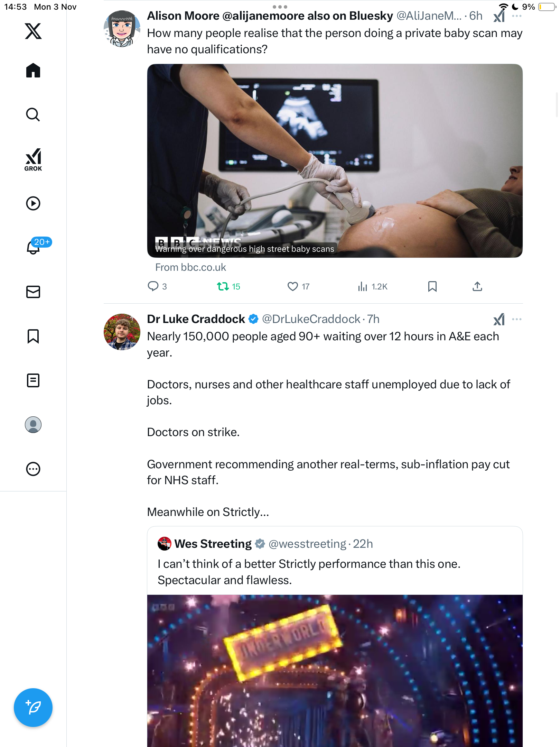Open direct messages envelope icon
This screenshot has width=560, height=747.
click(x=33, y=292)
